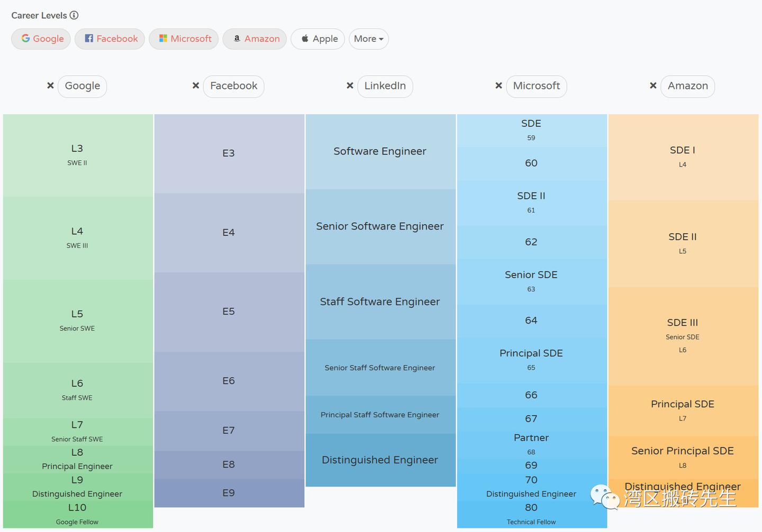Remove the Amazon column with its X
762x532 pixels.
pyautogui.click(x=653, y=86)
